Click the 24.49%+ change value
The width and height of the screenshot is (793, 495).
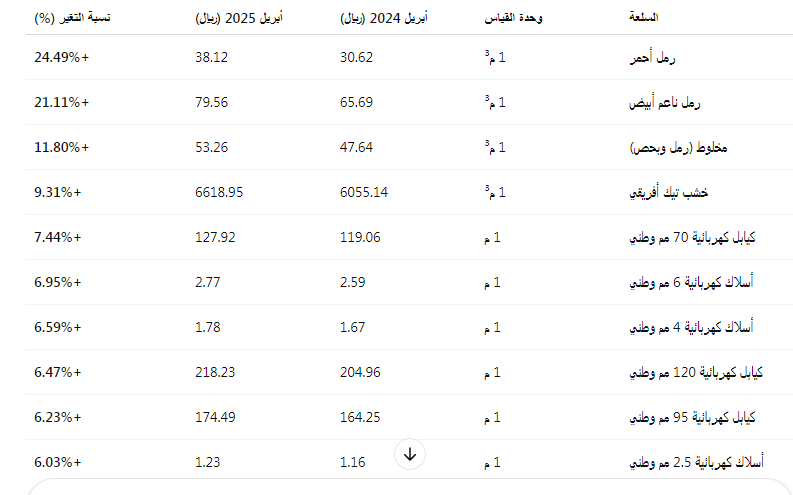[x=61, y=57]
